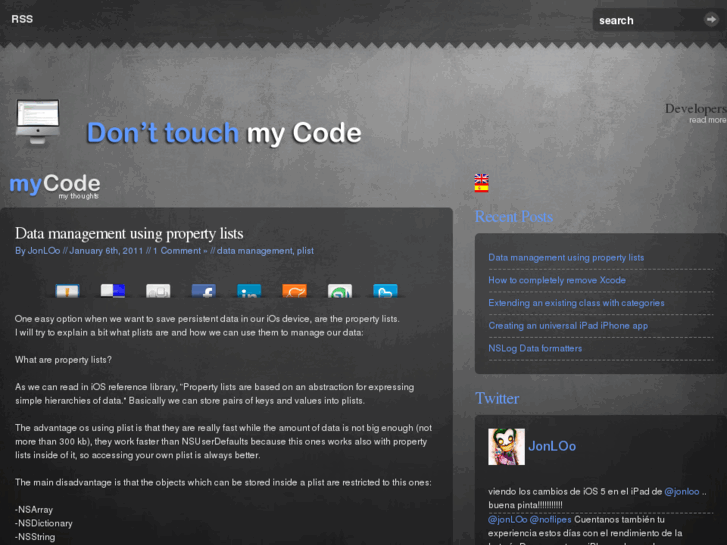
Task: Click the iMac logo icon
Action: click(x=38, y=122)
